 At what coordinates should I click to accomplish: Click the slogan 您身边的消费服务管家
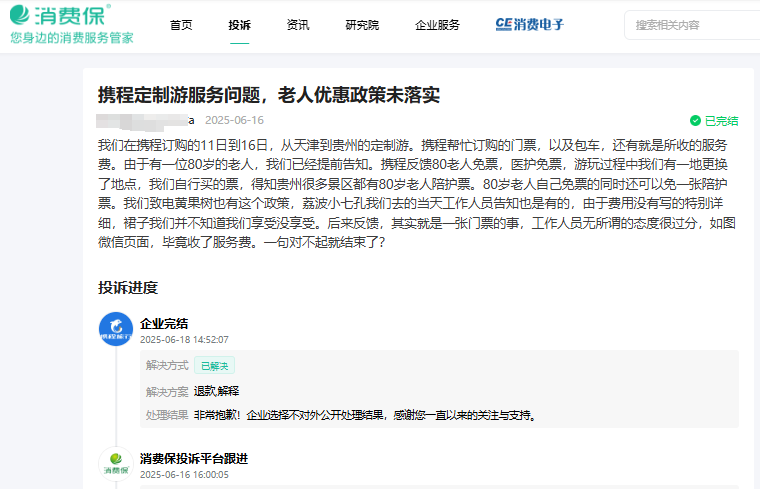click(x=72, y=38)
